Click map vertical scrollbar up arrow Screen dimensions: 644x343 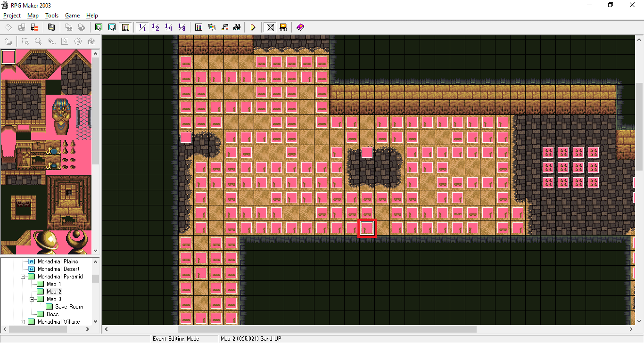pos(640,39)
